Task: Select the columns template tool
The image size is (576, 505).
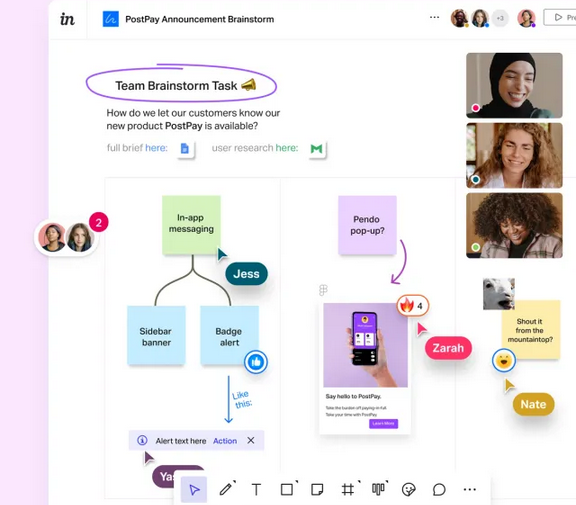Action: 378,489
